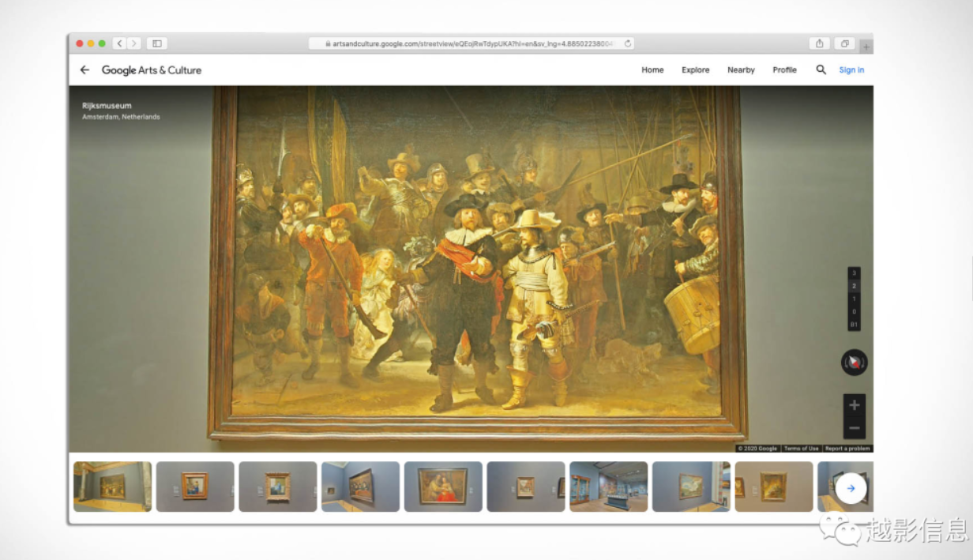This screenshot has width=973, height=560.
Task: Select floor level 0
Action: 854,311
